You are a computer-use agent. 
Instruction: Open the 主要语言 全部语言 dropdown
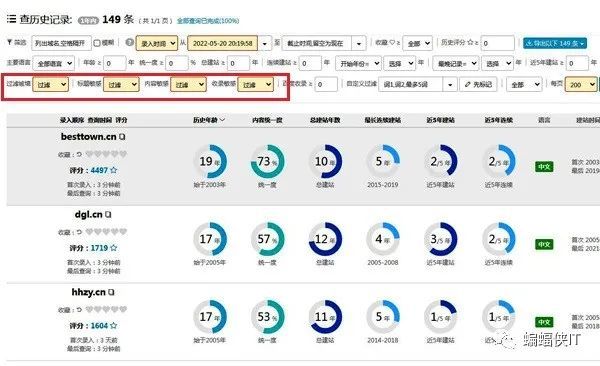click(54, 63)
